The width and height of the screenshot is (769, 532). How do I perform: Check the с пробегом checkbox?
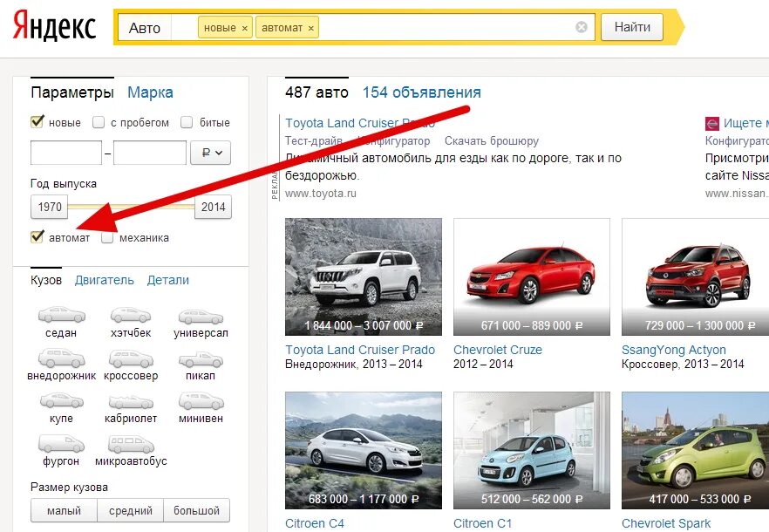99,122
